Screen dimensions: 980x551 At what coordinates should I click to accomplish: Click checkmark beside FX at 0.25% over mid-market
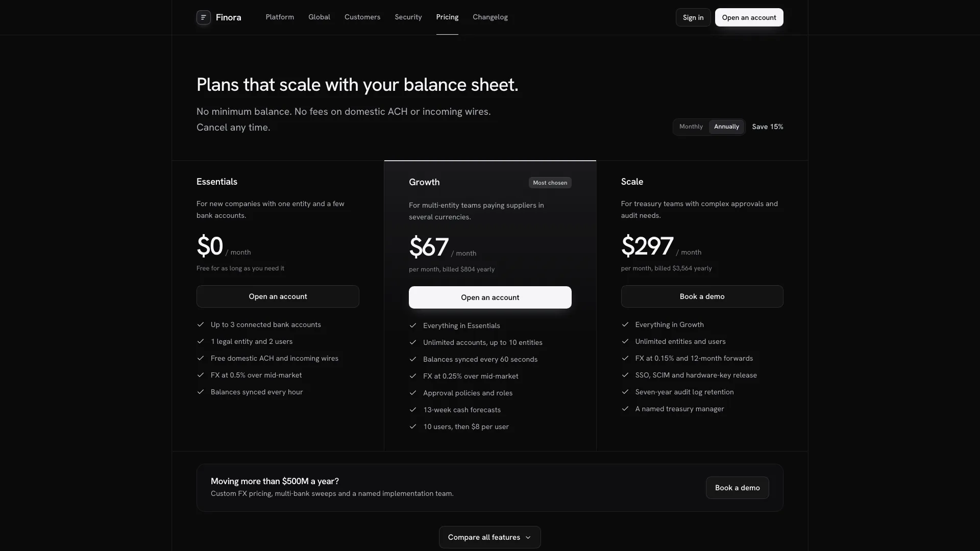click(413, 376)
